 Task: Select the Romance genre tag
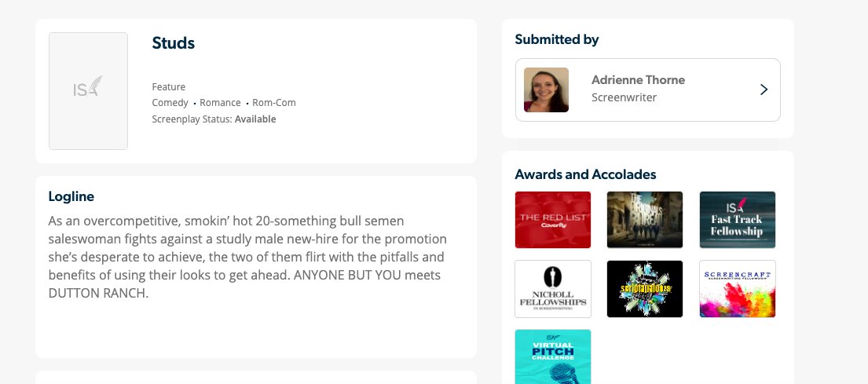[x=220, y=103]
